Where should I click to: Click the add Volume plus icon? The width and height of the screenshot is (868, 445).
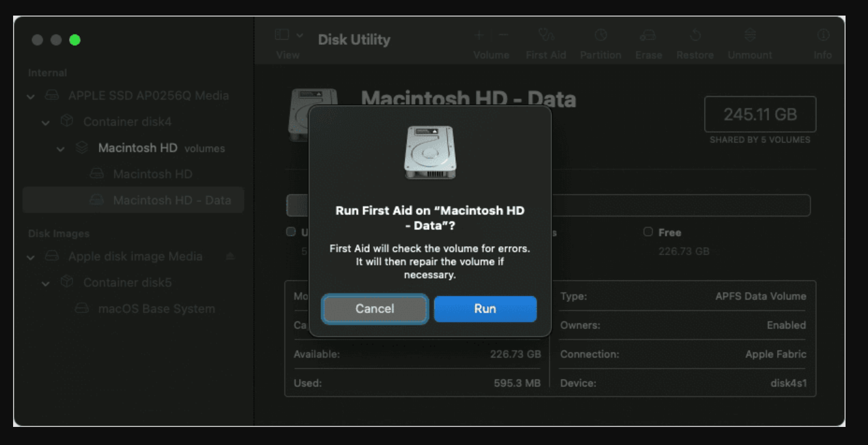tap(478, 35)
